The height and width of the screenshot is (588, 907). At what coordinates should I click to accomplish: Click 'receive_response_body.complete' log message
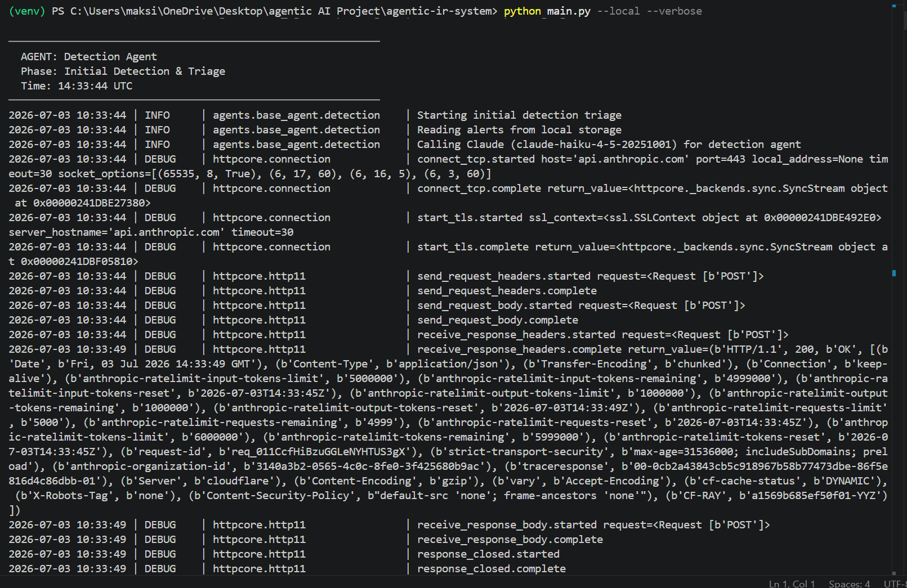[510, 540]
